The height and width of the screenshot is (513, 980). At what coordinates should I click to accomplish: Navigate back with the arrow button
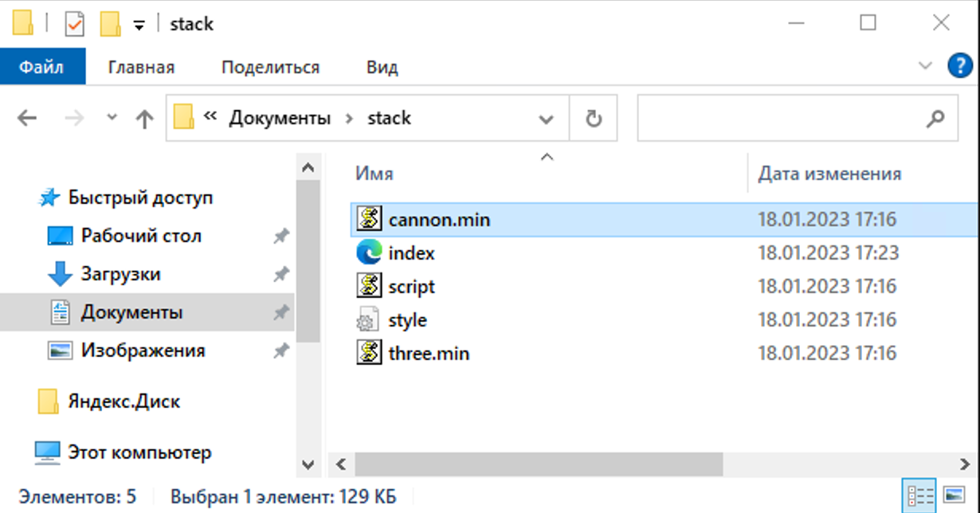pos(26,117)
